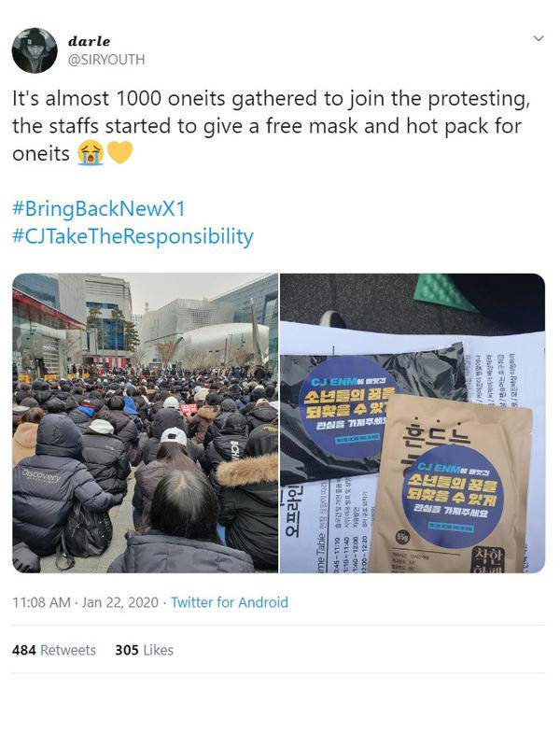560x747 pixels.
Task: Click the 11:08 AM Jan 22, 2020 timestamp
Action: tap(85, 602)
